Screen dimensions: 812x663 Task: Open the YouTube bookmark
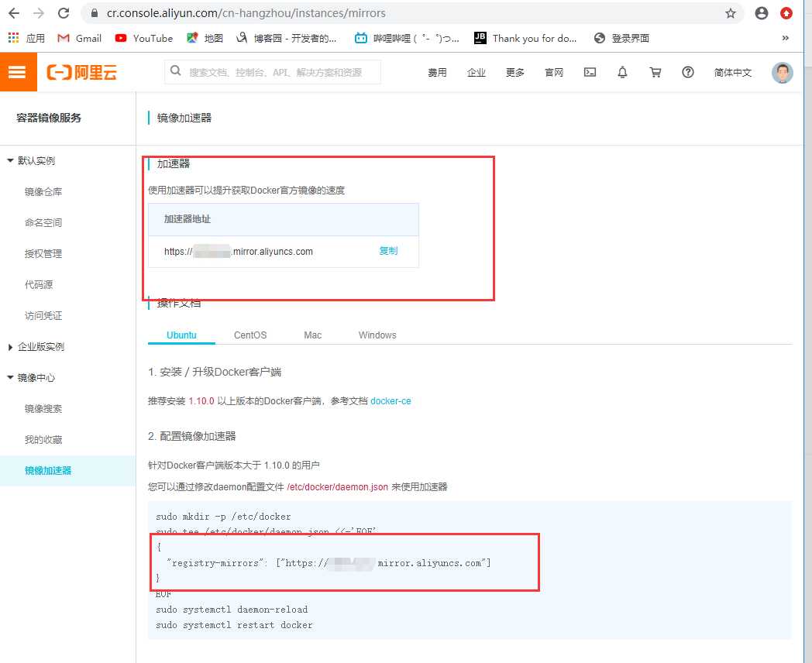pyautogui.click(x=144, y=38)
